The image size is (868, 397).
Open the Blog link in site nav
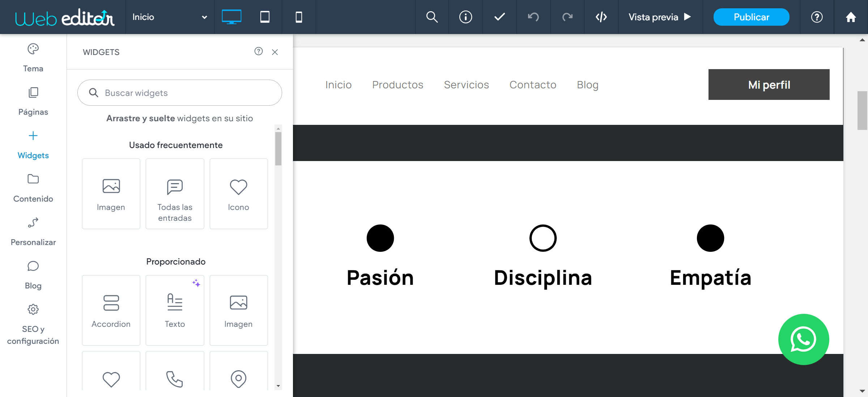pyautogui.click(x=588, y=85)
